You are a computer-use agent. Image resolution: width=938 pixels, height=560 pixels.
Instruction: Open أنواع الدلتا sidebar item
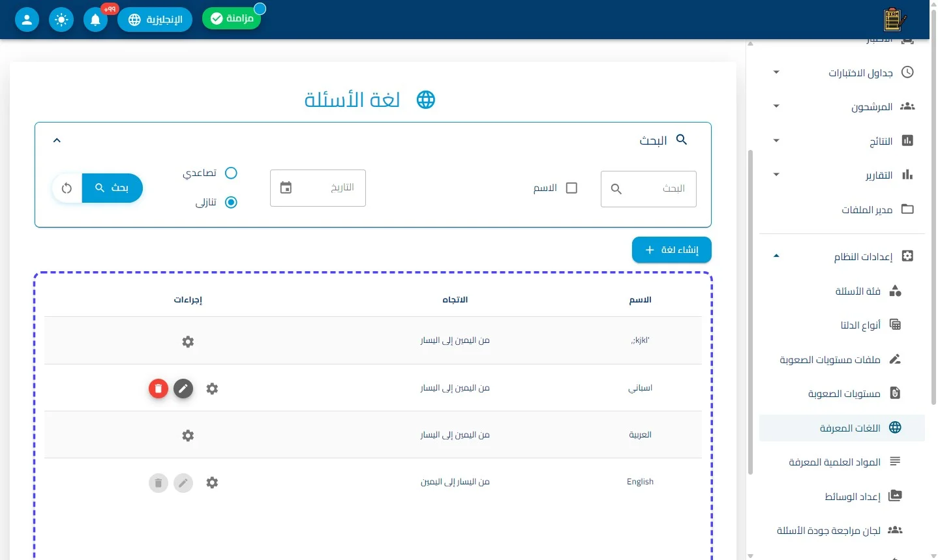(841, 325)
